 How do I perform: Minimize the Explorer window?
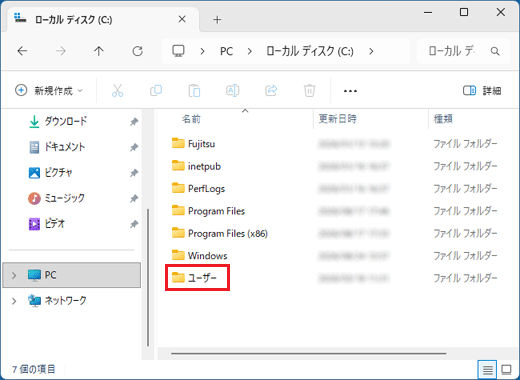click(428, 12)
